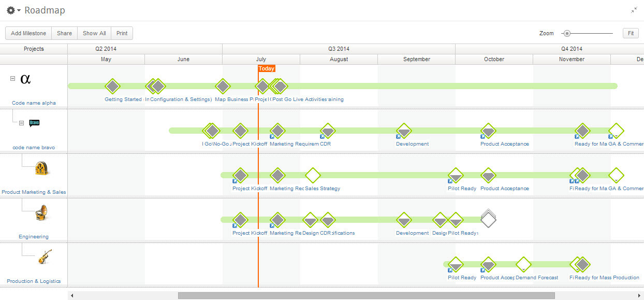The height and width of the screenshot is (300, 644).
Task: Click the alpha symbol icon for Code name alpha
Action: (x=25, y=79)
